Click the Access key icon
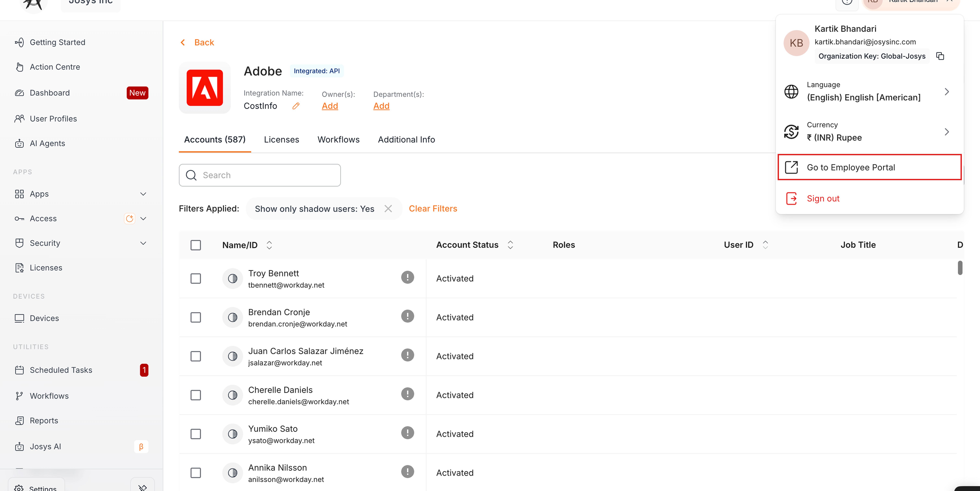The width and height of the screenshot is (980, 491). [19, 219]
